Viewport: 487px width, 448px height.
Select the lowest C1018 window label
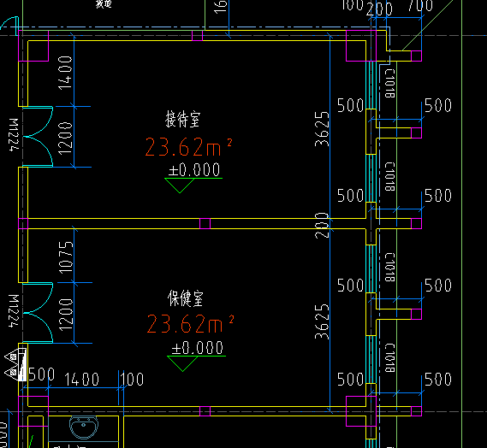tap(389, 357)
